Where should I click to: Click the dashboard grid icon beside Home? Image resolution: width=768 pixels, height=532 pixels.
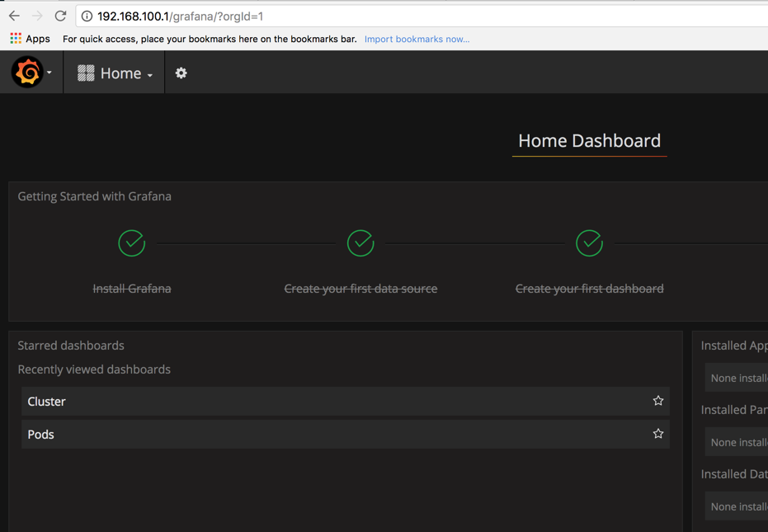pos(86,73)
